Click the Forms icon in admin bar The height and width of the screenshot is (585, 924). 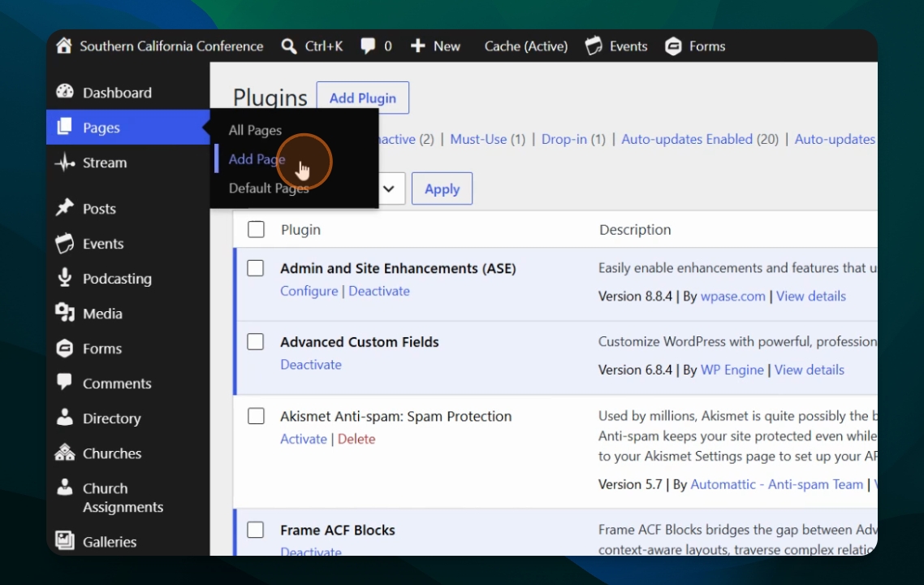click(673, 46)
